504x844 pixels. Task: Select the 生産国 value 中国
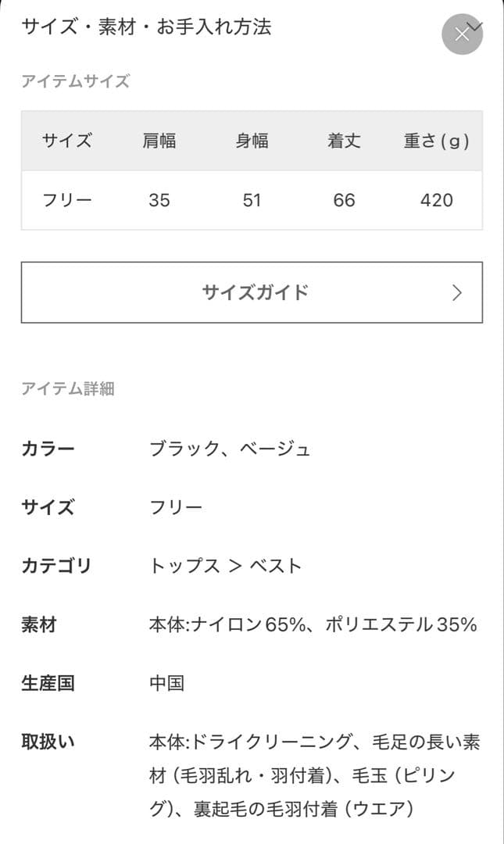click(x=166, y=683)
